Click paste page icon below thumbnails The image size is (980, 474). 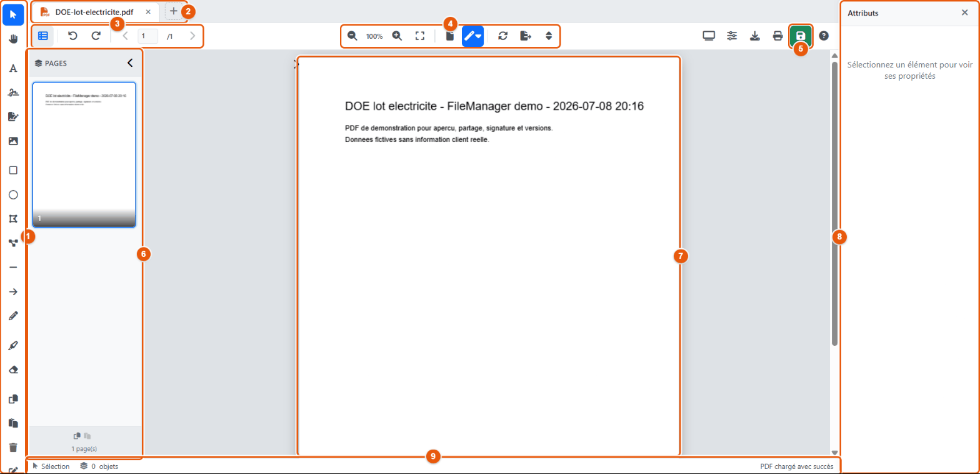coord(87,436)
